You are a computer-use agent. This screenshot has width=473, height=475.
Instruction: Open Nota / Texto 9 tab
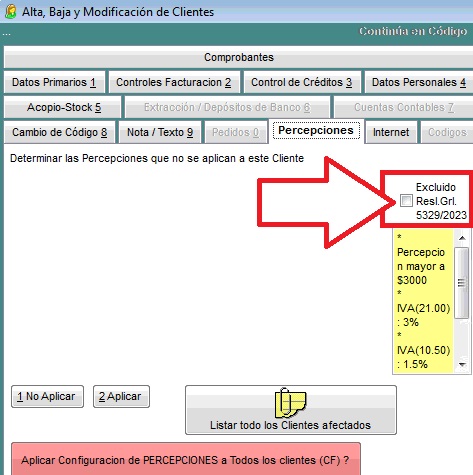tap(160, 132)
